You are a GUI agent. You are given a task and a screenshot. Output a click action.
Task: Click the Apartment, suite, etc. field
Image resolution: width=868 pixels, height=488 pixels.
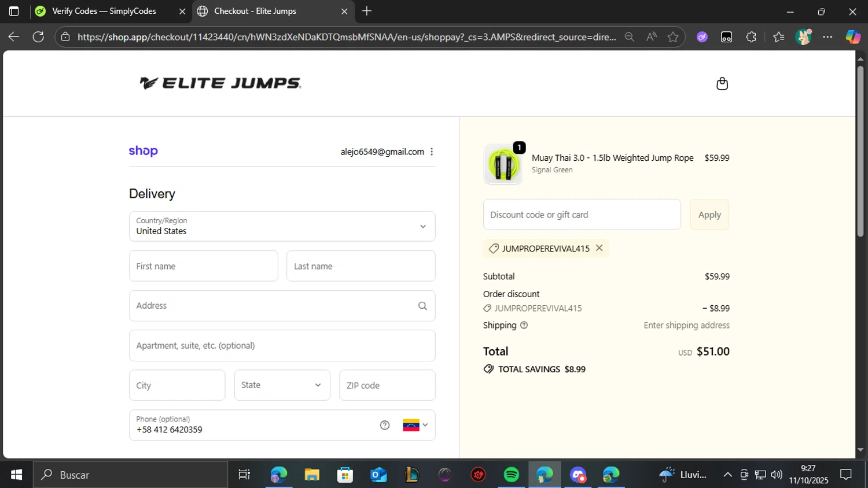pyautogui.click(x=282, y=346)
